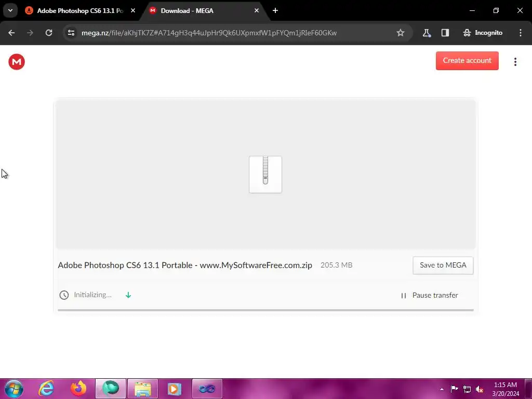Focus the mega.nz address bar URL
Screen dimensions: 532x399
click(x=209, y=33)
